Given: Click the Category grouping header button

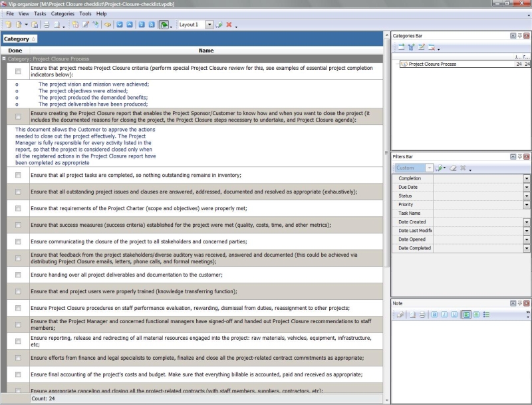Looking at the screenshot, I should [x=20, y=39].
